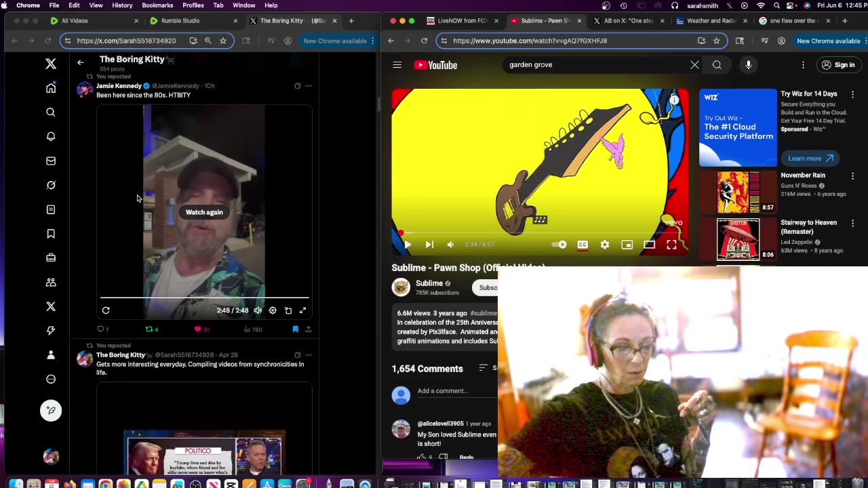Open YouTube player settings gear
The height and width of the screenshot is (488, 868).
point(605,245)
